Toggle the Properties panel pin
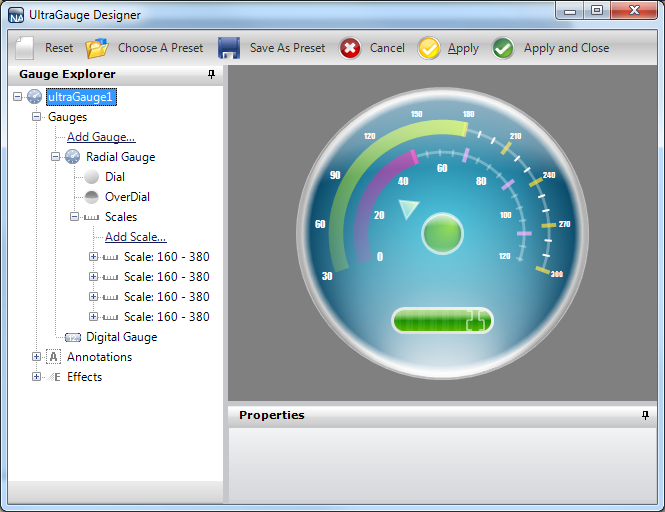This screenshot has height=512, width=665. pos(645,415)
